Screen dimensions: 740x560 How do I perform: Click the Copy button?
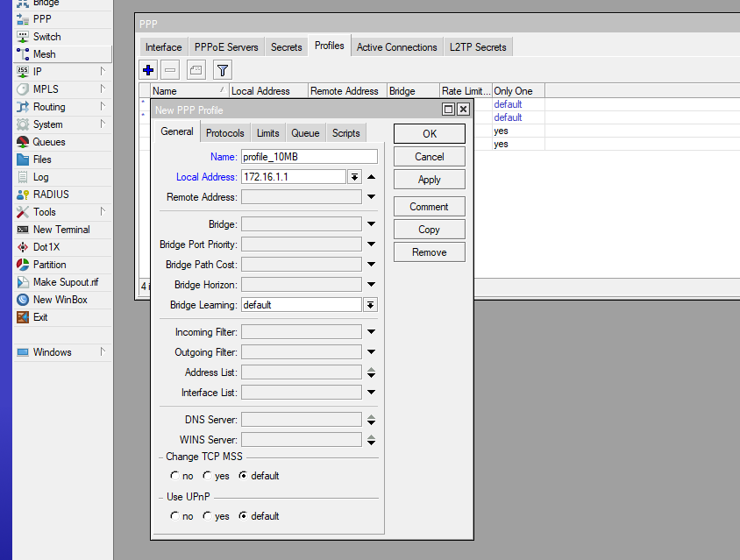point(430,230)
